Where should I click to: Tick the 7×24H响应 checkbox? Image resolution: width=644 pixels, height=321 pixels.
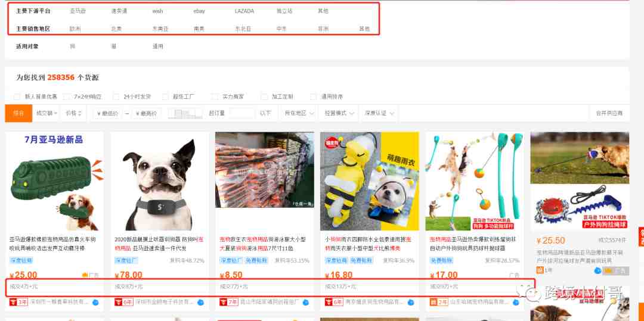(x=66, y=96)
